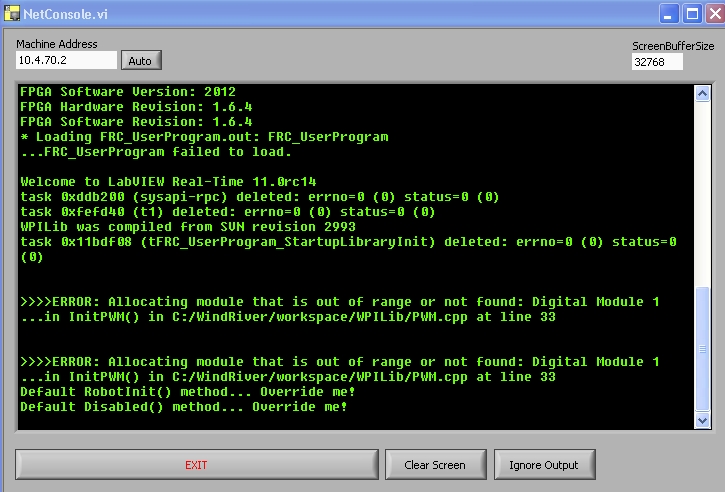
Task: Click the 'task 0x11bdf08 (tFRC_UserProgram_StartupLibraryInit)' line
Action: pyautogui.click(x=349, y=249)
